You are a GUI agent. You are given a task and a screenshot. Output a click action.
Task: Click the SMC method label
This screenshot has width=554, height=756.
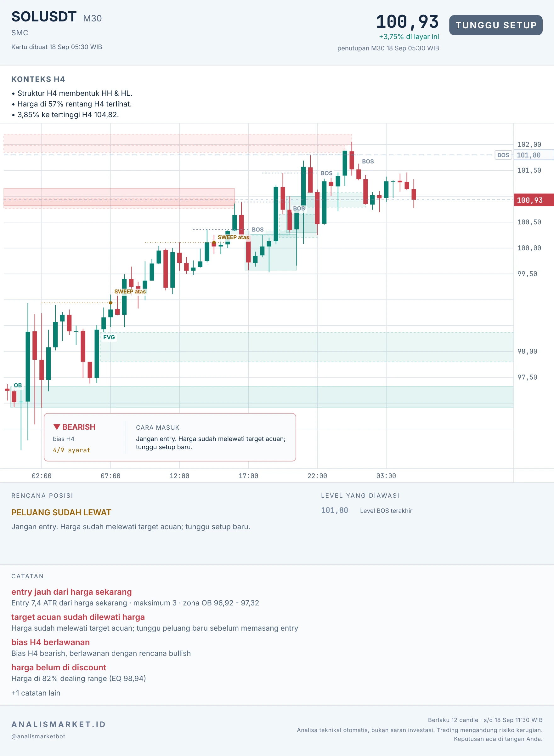tap(20, 33)
